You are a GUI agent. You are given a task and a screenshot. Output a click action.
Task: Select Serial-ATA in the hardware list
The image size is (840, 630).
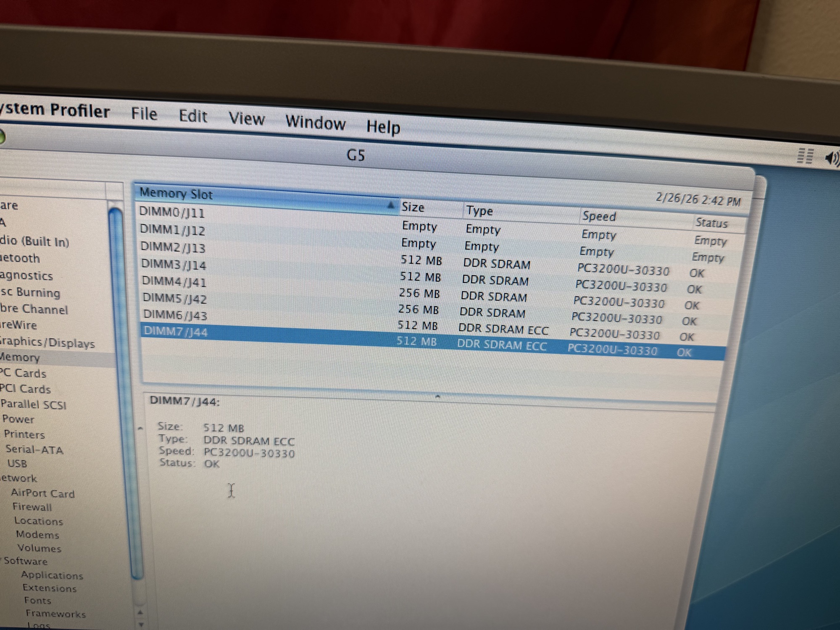(34, 450)
